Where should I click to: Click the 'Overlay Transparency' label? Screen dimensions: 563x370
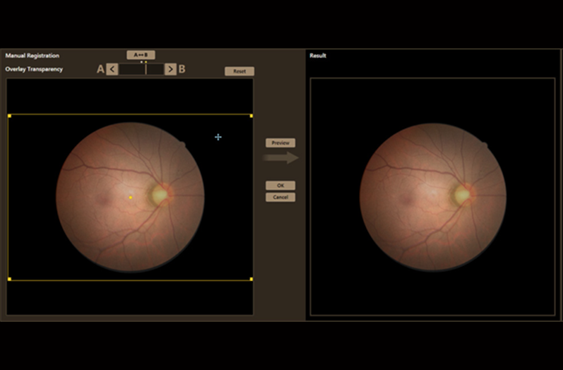click(34, 69)
